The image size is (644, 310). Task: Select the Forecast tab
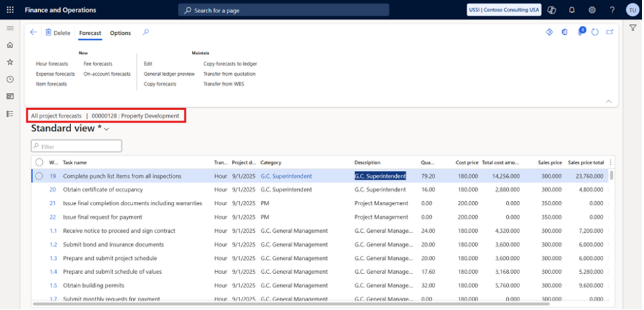90,33
